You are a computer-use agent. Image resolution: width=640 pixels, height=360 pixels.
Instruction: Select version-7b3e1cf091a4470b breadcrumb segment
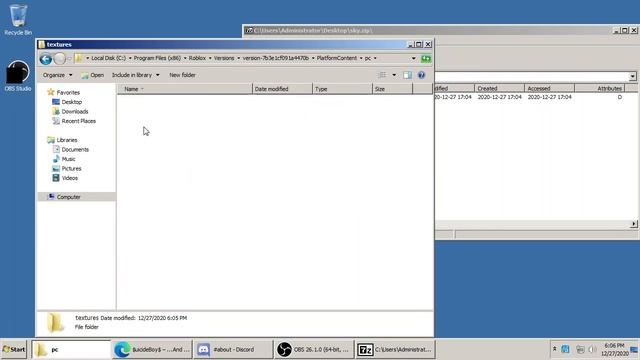click(x=276, y=58)
